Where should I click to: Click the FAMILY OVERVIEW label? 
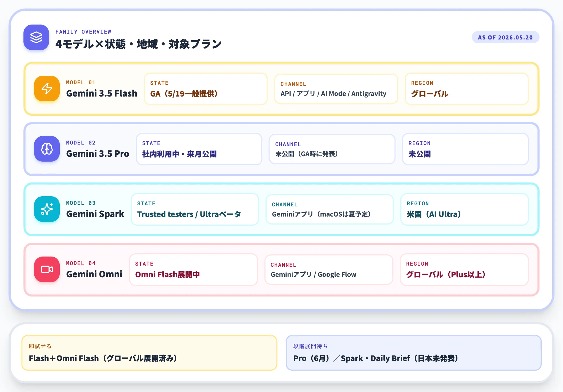click(x=83, y=32)
